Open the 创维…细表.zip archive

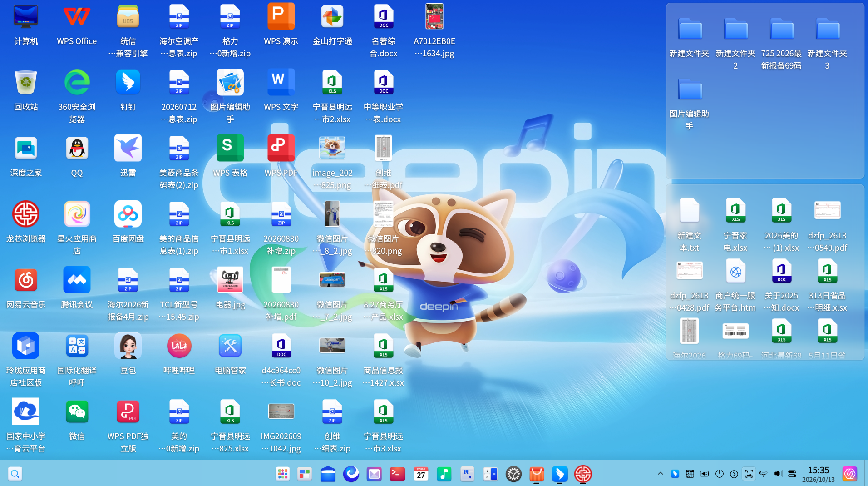coord(332,412)
